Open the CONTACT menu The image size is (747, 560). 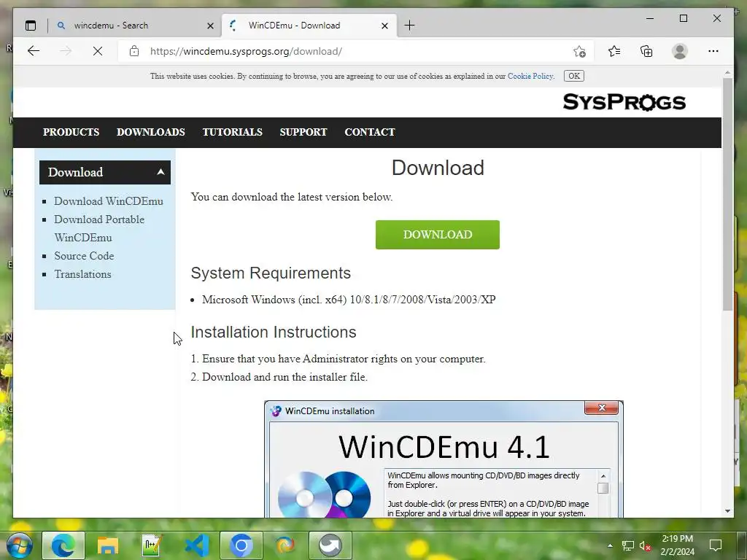[370, 132]
